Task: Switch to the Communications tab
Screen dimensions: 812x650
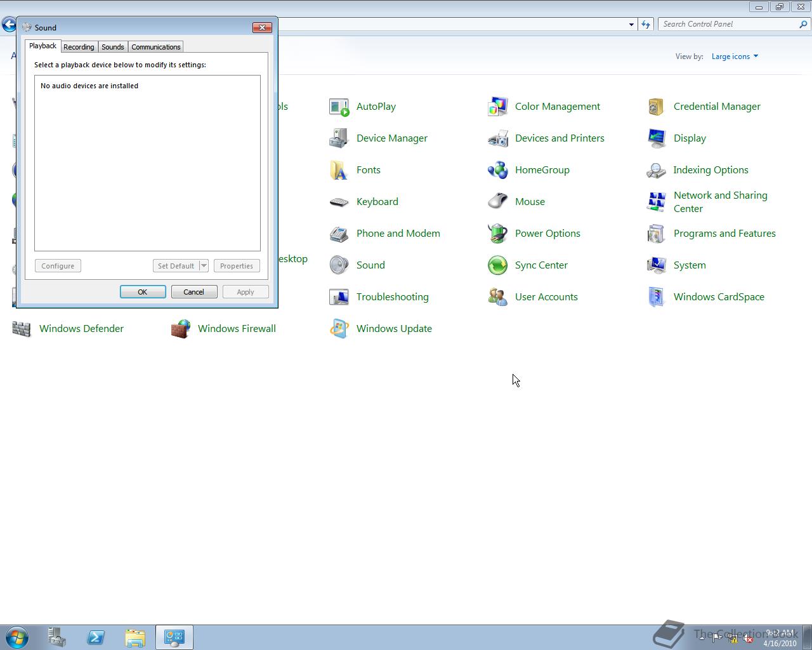Action: [156, 47]
